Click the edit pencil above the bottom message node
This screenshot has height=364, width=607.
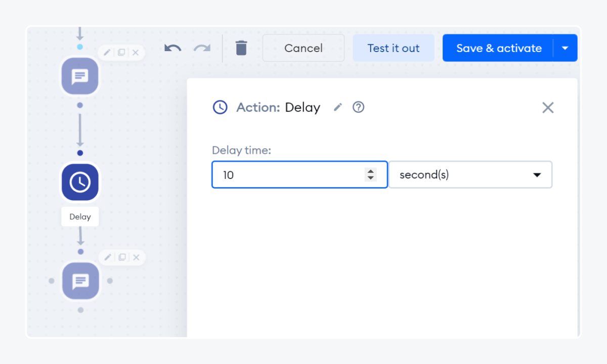click(x=107, y=257)
